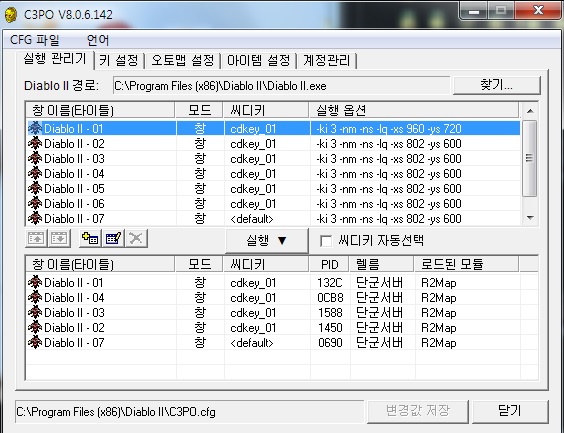Viewport: 564px width, 433px height.
Task: Open the 실행 dropdown button
Action: tap(267, 241)
